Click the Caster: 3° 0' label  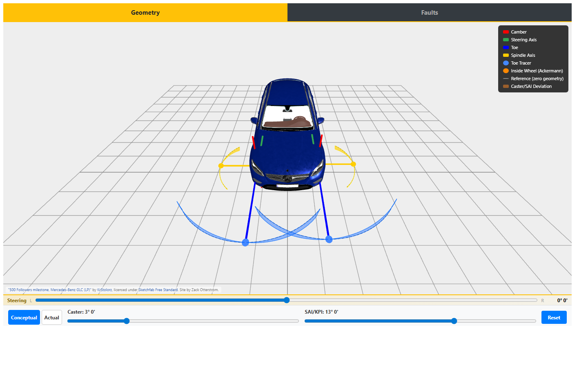(81, 312)
